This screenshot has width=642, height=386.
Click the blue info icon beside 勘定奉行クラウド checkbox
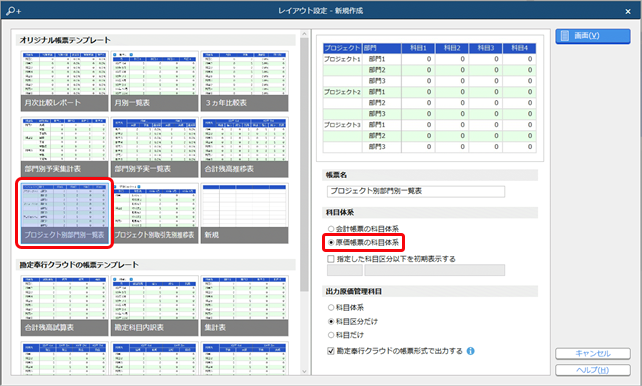[x=470, y=351]
